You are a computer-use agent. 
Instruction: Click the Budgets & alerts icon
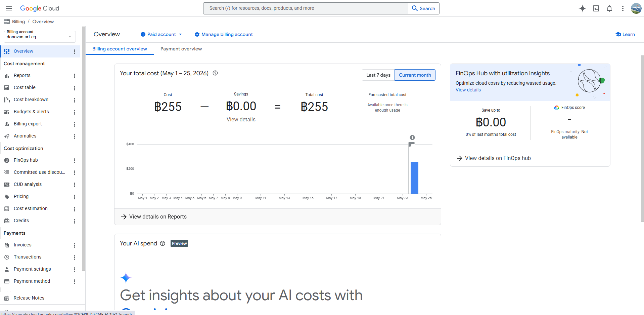point(7,112)
